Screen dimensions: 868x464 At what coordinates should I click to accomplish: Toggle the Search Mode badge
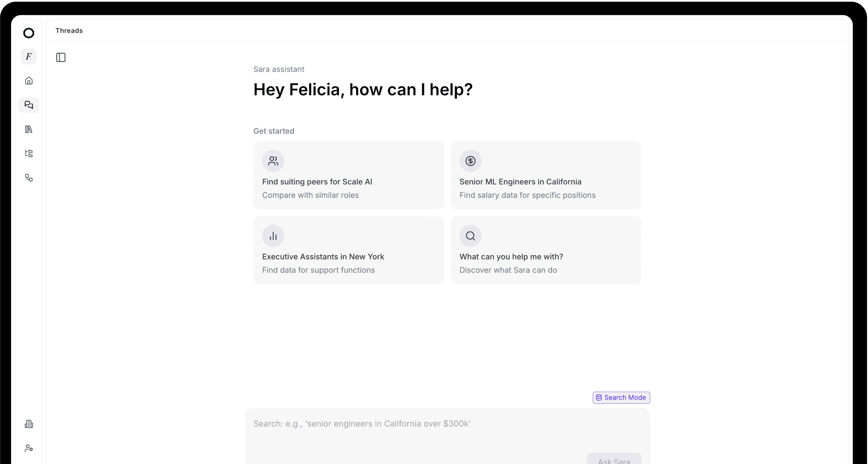tap(621, 398)
